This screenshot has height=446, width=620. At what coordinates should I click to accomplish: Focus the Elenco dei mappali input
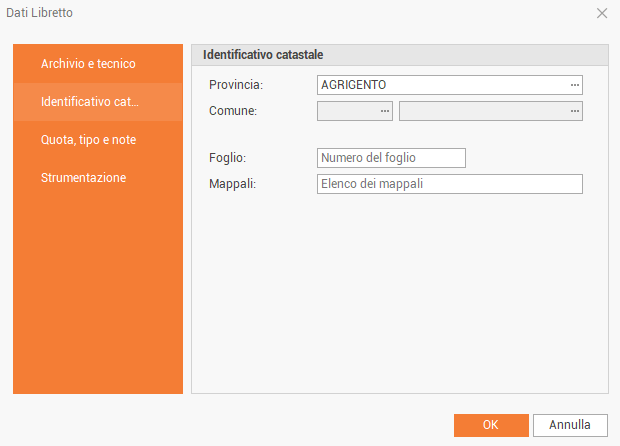click(x=449, y=184)
